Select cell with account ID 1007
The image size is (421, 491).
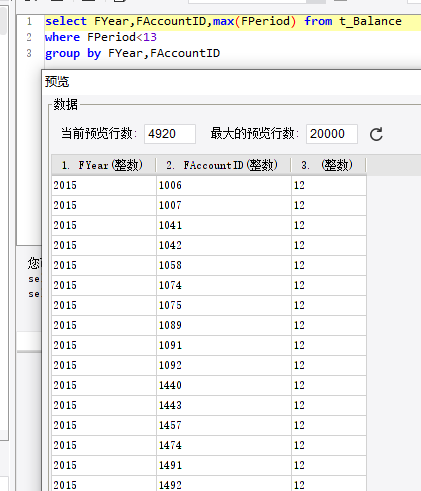click(224, 205)
